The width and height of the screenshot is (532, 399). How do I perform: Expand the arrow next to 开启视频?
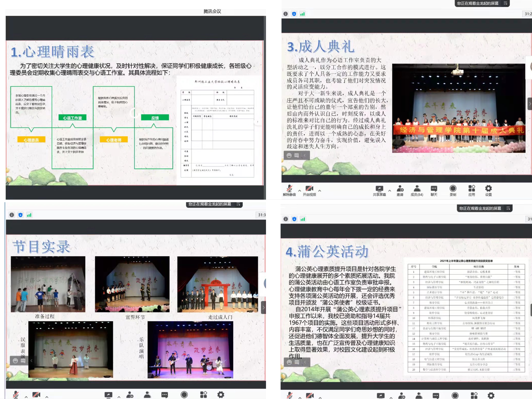click(320, 191)
